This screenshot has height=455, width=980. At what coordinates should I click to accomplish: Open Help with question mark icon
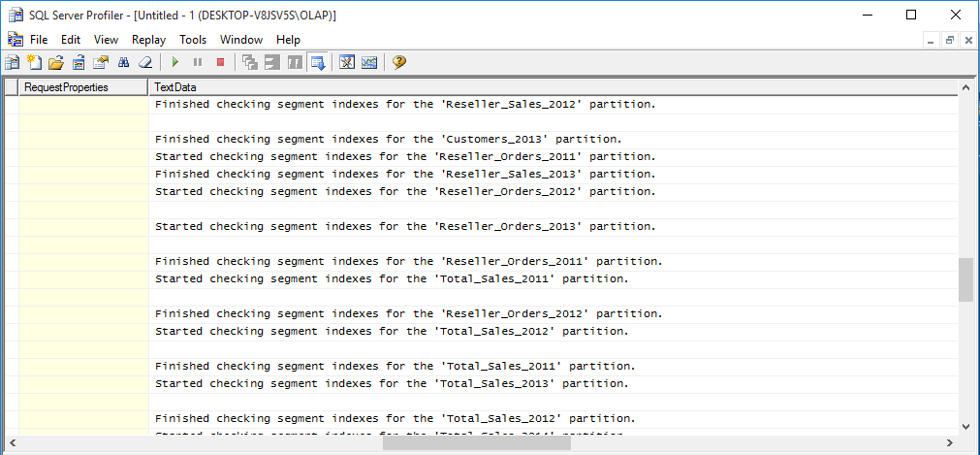point(399,63)
